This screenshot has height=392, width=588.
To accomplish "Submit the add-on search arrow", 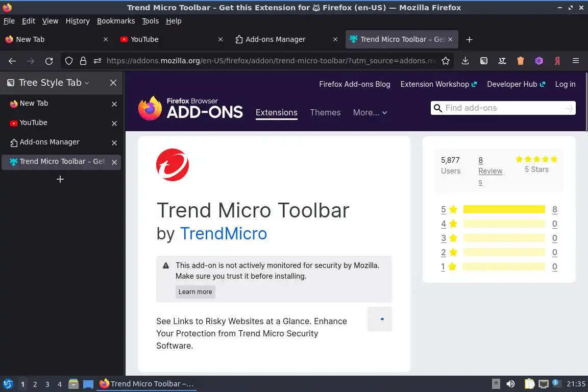I will (569, 108).
